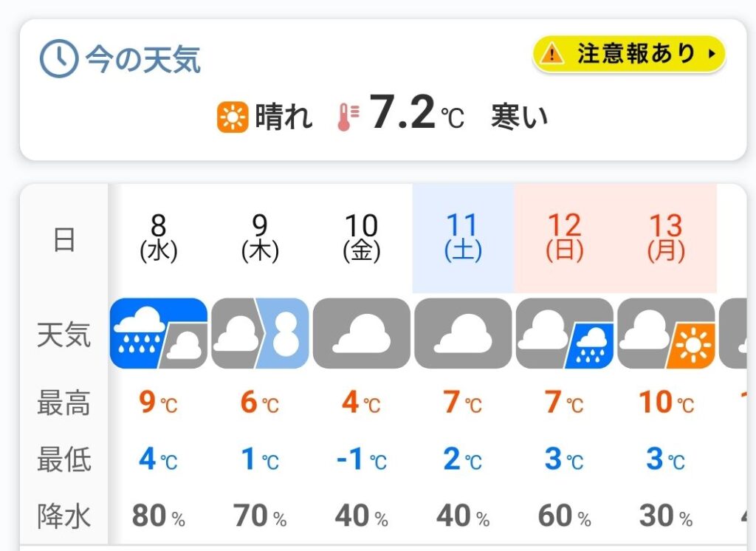Open the 注意報あり warning button
The width and height of the screenshot is (756, 551).
629,54
